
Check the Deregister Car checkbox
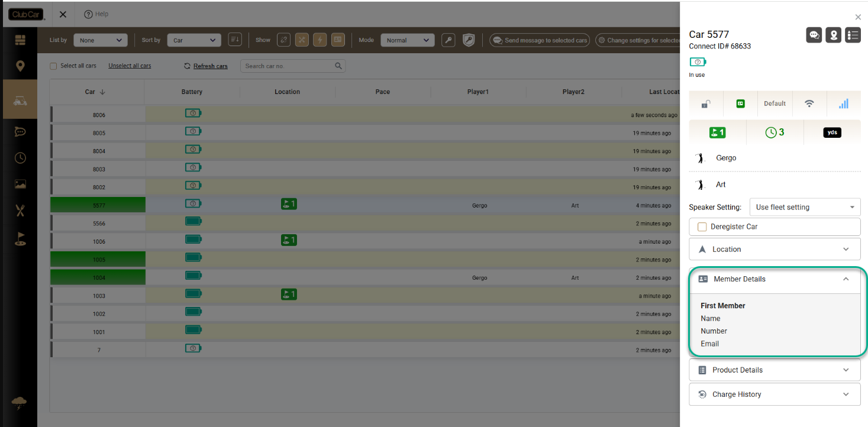click(702, 227)
